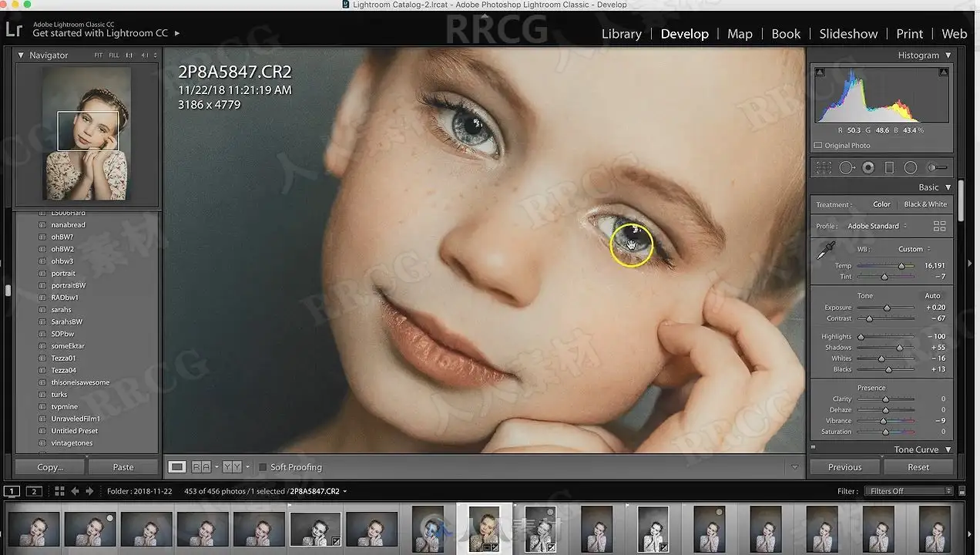Screen dimensions: 980x555
Task: Open the profile browser grid icon
Action: click(939, 226)
